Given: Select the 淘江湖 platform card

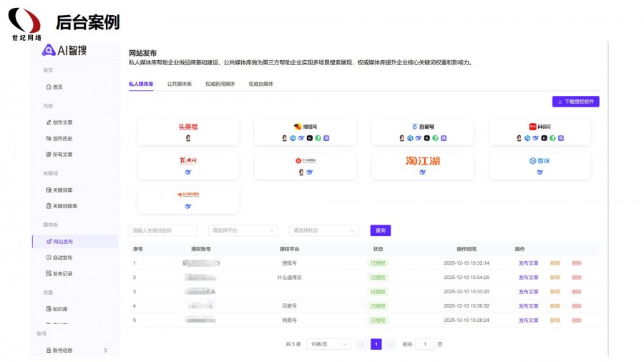Looking at the screenshot, I should point(422,165).
